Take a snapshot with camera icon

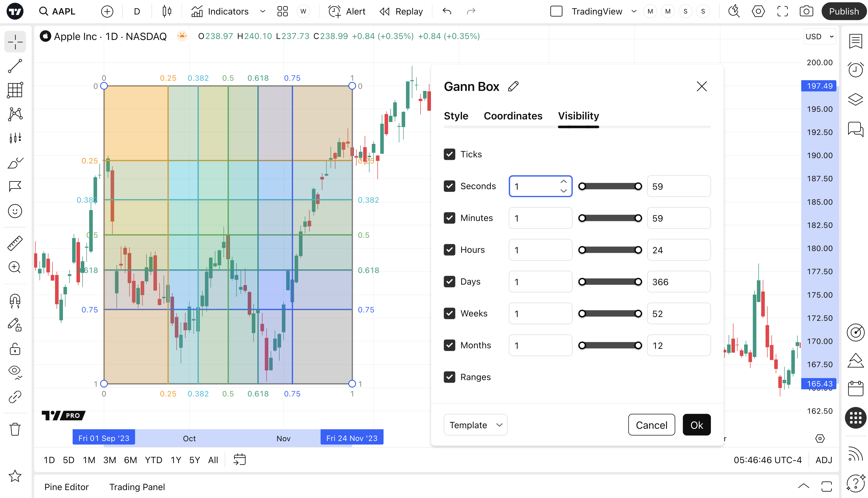pyautogui.click(x=806, y=11)
